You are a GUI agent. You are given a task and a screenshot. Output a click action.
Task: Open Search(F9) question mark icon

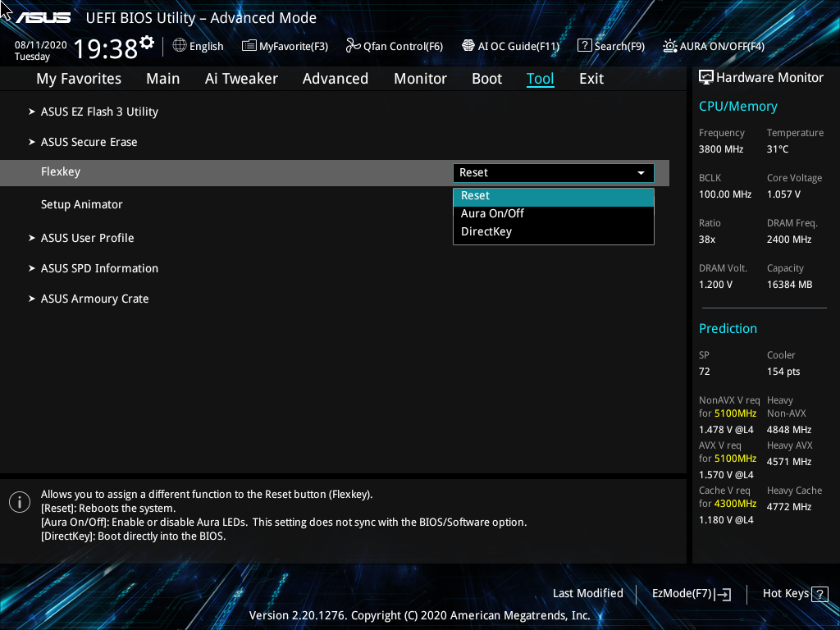pyautogui.click(x=584, y=46)
